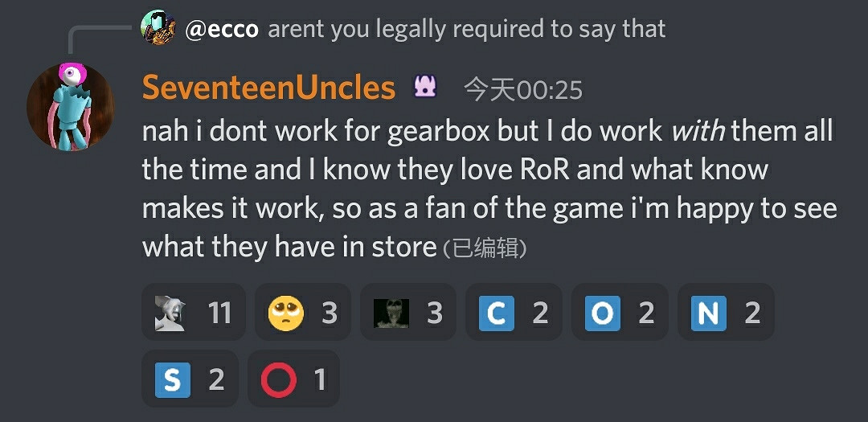868x422 pixels.
Task: Toggle the dark creepy face reaction
Action: pos(408,313)
